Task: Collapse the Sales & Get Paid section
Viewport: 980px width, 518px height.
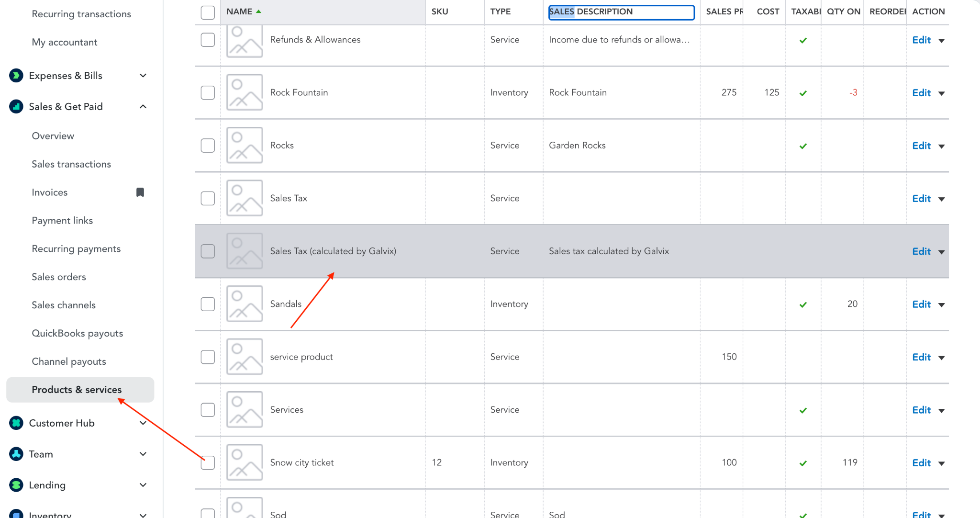Action: point(143,107)
